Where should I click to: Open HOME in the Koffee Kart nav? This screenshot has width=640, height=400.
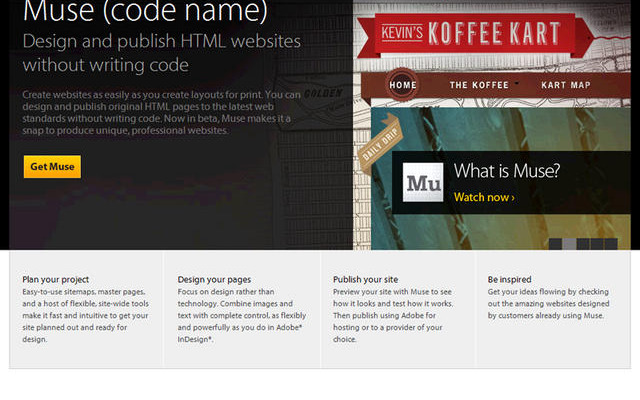(x=403, y=85)
